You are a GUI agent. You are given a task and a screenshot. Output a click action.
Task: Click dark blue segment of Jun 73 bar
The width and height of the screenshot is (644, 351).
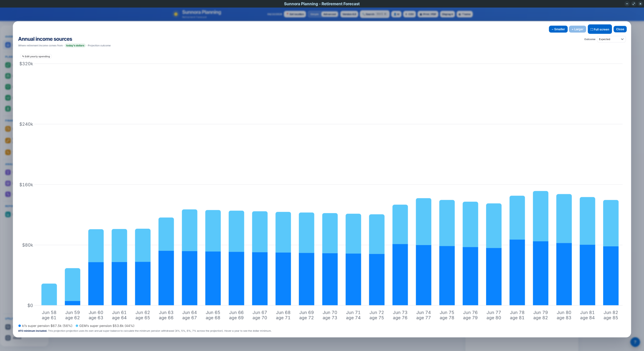(400, 275)
